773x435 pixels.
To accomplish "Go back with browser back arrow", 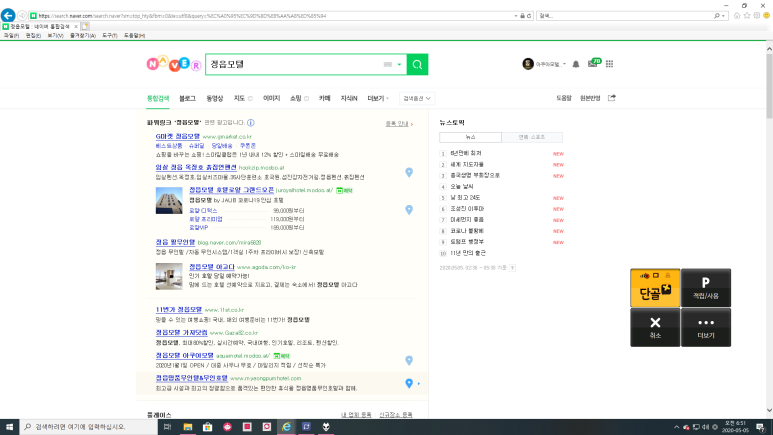I will (8, 15).
